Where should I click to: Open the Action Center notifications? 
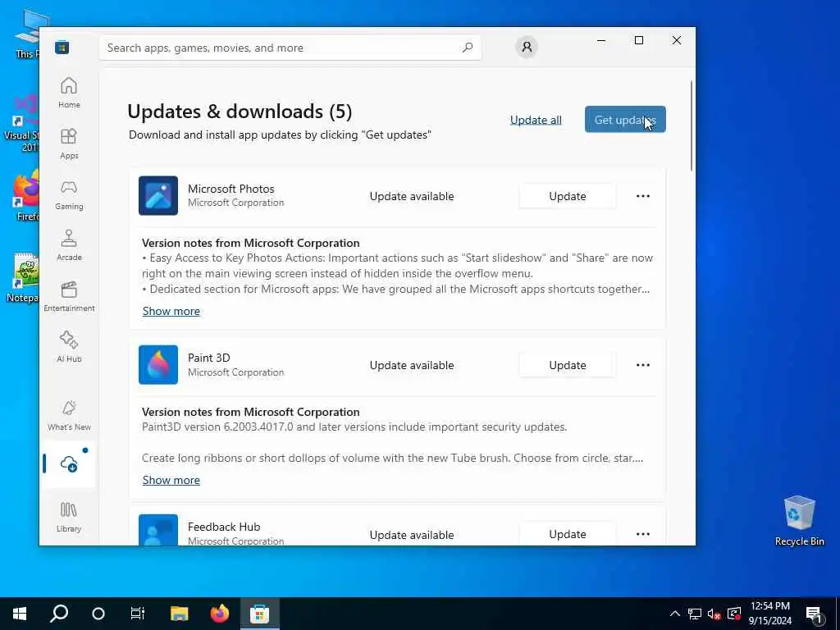(815, 614)
